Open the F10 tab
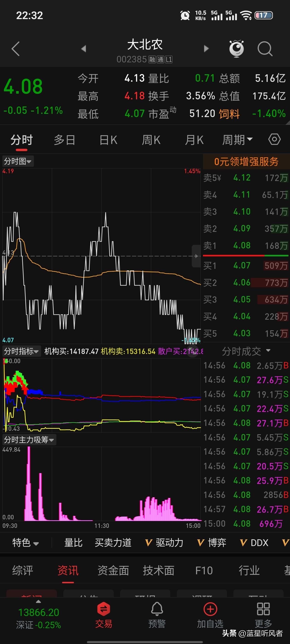 pos(204,571)
